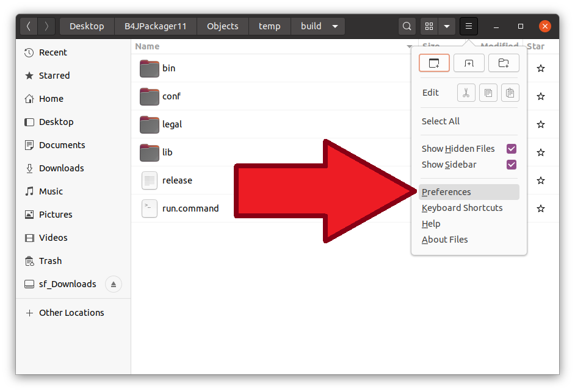Create new folder icon in menu

click(504, 63)
